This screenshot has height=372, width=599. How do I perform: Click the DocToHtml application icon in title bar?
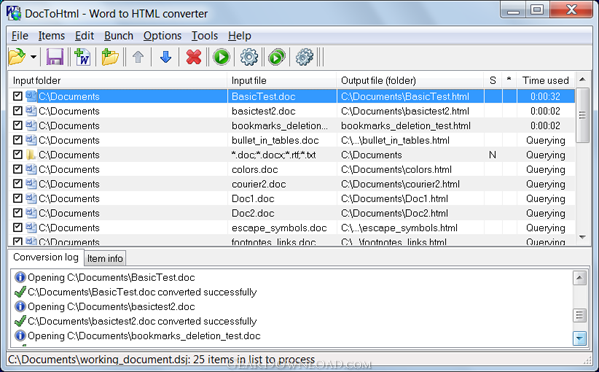pyautogui.click(x=14, y=13)
